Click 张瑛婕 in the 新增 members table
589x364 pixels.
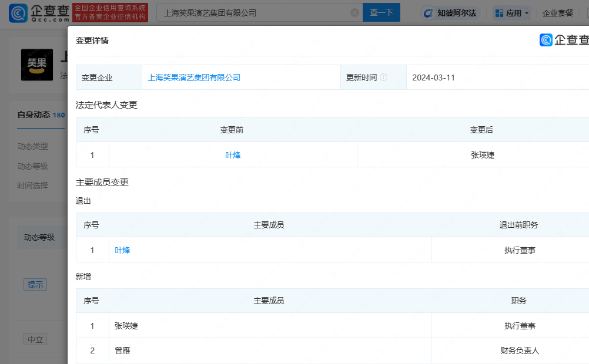(x=126, y=326)
